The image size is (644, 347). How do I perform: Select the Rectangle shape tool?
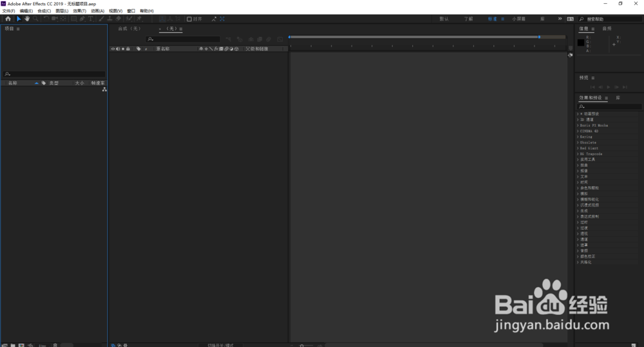click(74, 19)
